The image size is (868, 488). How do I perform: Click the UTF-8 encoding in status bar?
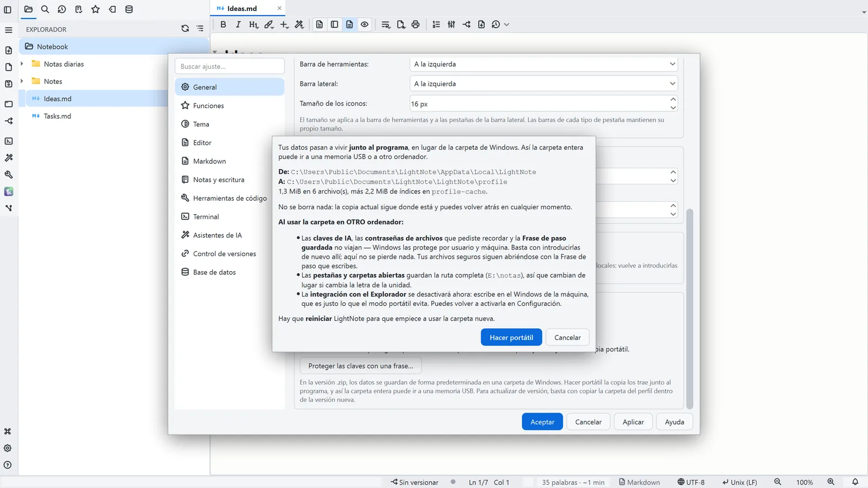[691, 482]
